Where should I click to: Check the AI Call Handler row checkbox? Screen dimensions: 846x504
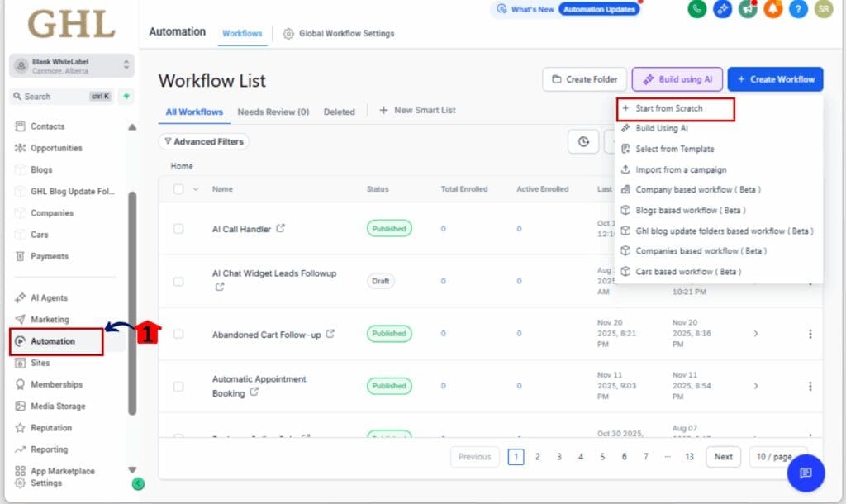point(178,229)
